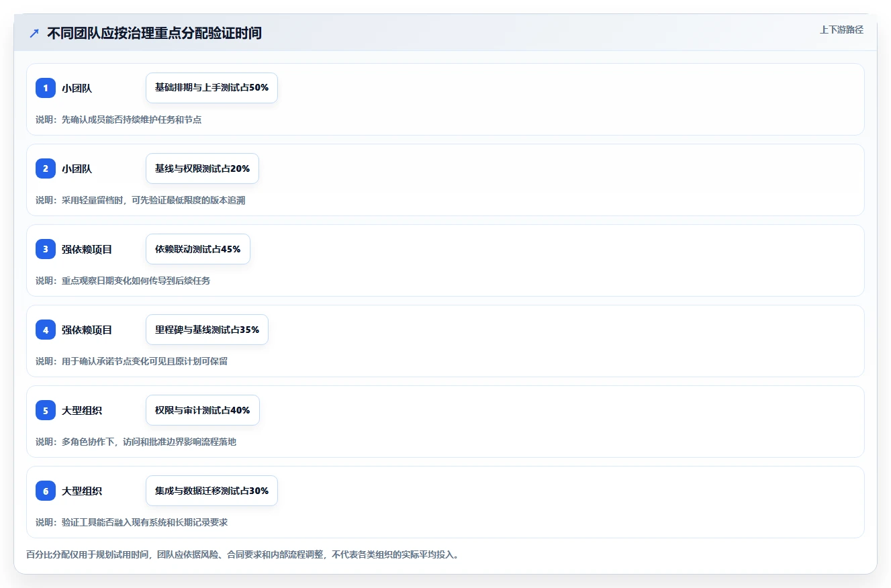Click the 基础排期与上手测试占50% chip

tap(212, 88)
